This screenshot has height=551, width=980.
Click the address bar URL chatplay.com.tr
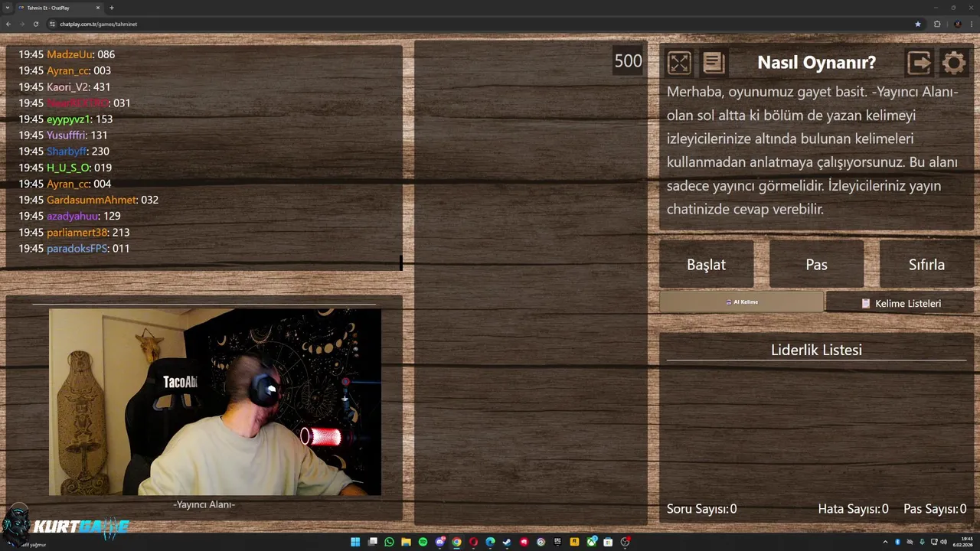(98, 24)
